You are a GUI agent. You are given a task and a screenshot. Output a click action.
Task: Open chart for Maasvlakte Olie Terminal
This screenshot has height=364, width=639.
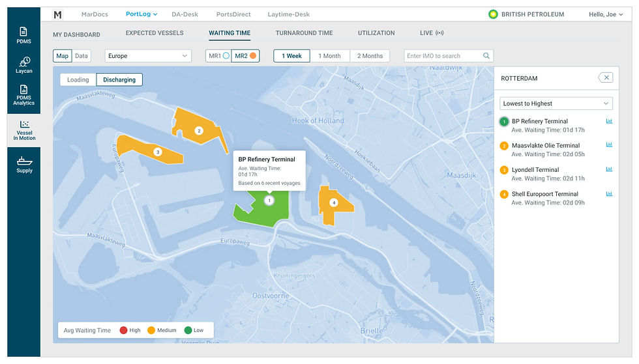(609, 145)
